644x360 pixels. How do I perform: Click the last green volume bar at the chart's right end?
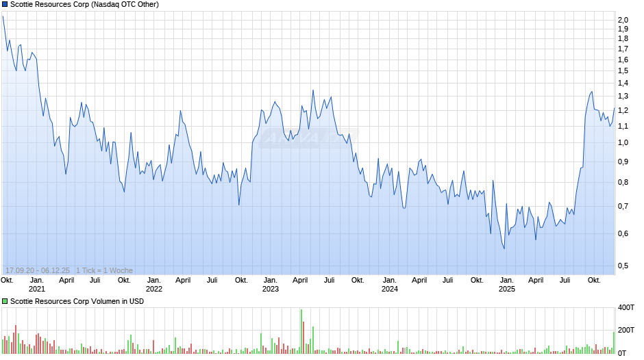(x=614, y=342)
